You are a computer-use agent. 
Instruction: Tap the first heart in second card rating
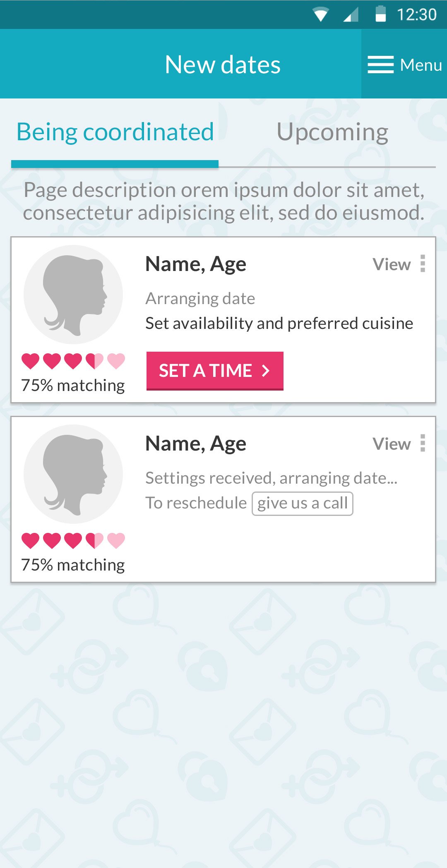tap(30, 541)
